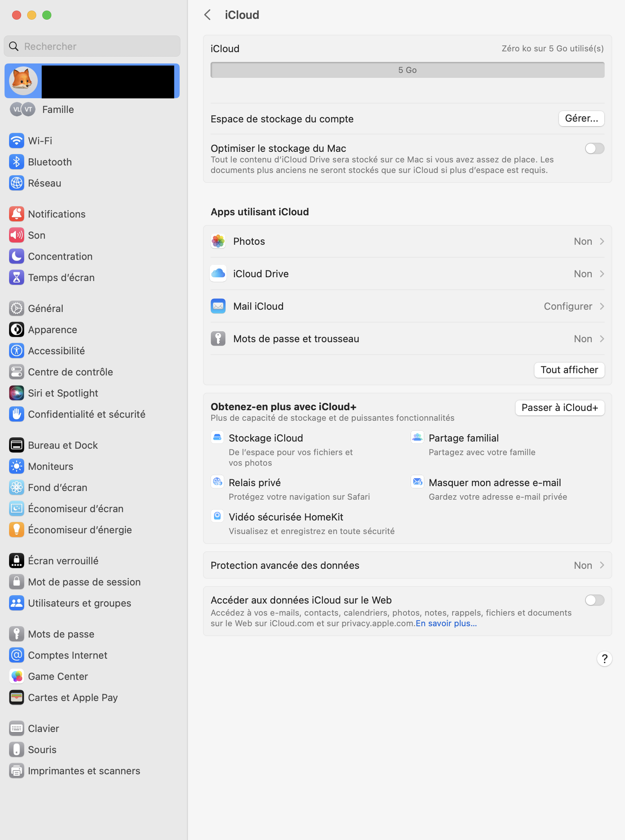The image size is (625, 840).
Task: Click Passer à iCloud+ button
Action: (560, 408)
